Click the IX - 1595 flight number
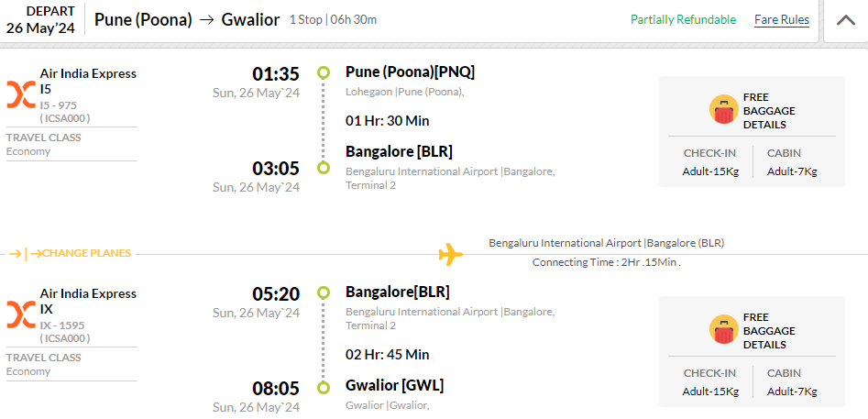Screen dimensions: 868x419 [x=62, y=325]
